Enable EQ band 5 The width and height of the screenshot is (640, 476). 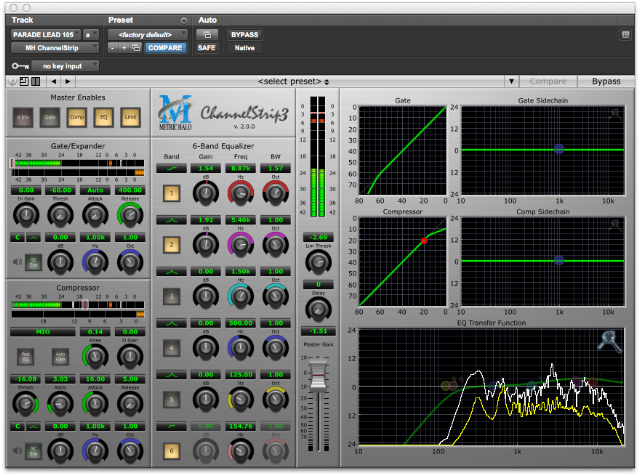pyautogui.click(x=171, y=400)
